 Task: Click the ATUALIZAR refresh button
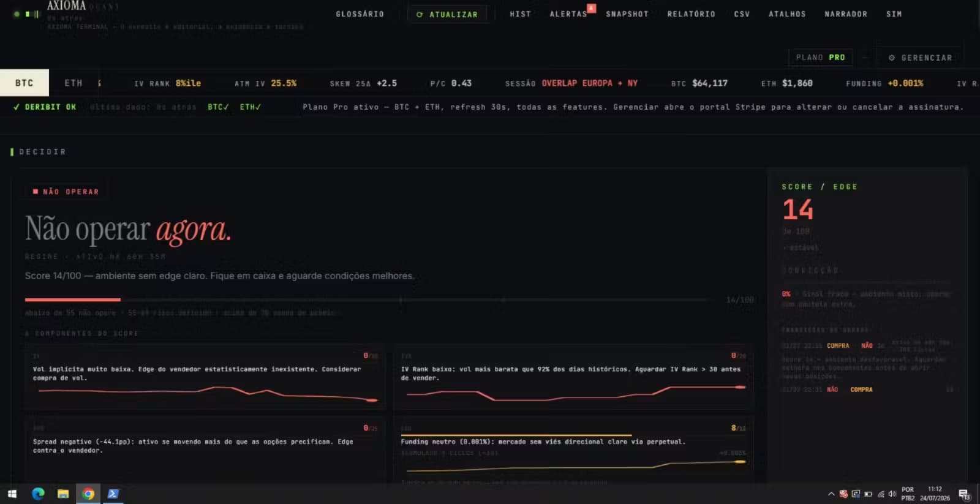447,14
